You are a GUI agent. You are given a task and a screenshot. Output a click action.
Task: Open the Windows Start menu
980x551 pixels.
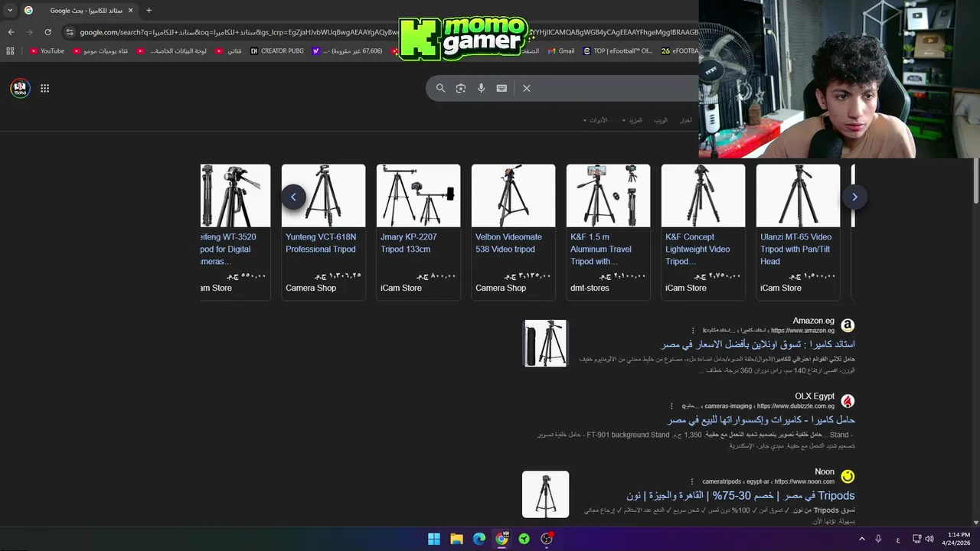[434, 539]
